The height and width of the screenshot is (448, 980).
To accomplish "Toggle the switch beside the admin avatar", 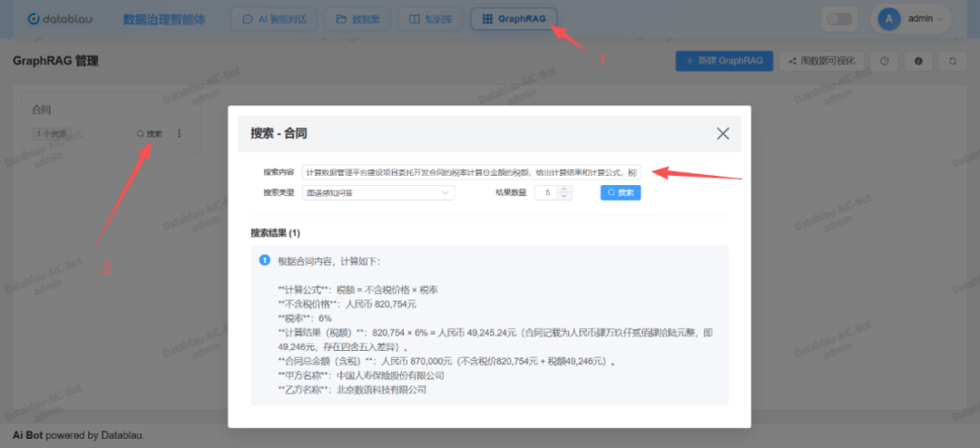I will (839, 19).
